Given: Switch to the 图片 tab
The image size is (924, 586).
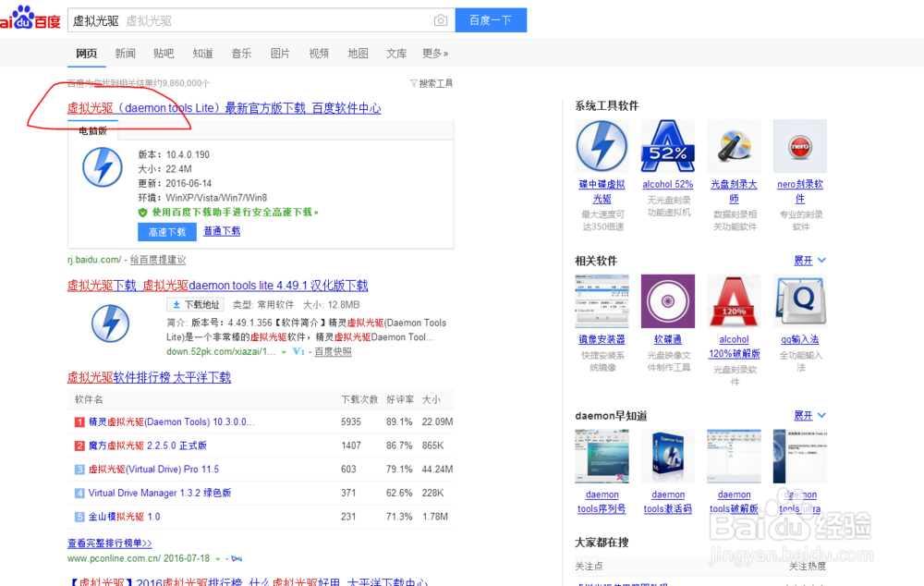Looking at the screenshot, I should point(280,54).
